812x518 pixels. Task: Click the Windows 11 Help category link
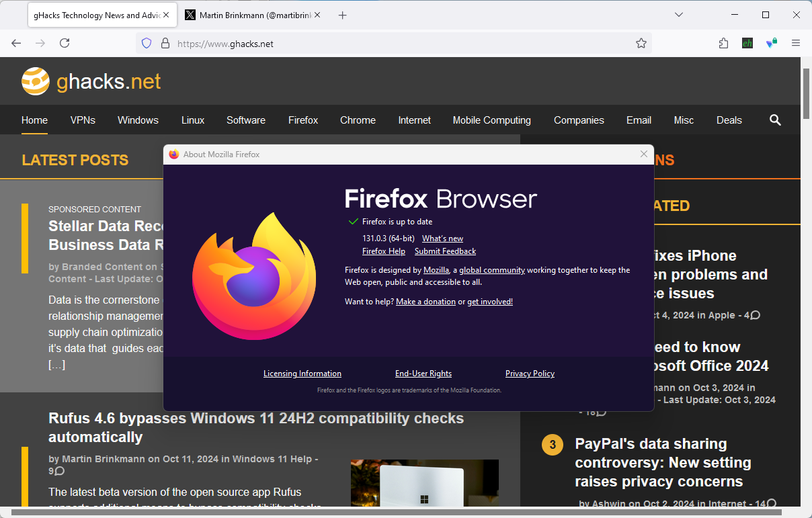(272, 459)
